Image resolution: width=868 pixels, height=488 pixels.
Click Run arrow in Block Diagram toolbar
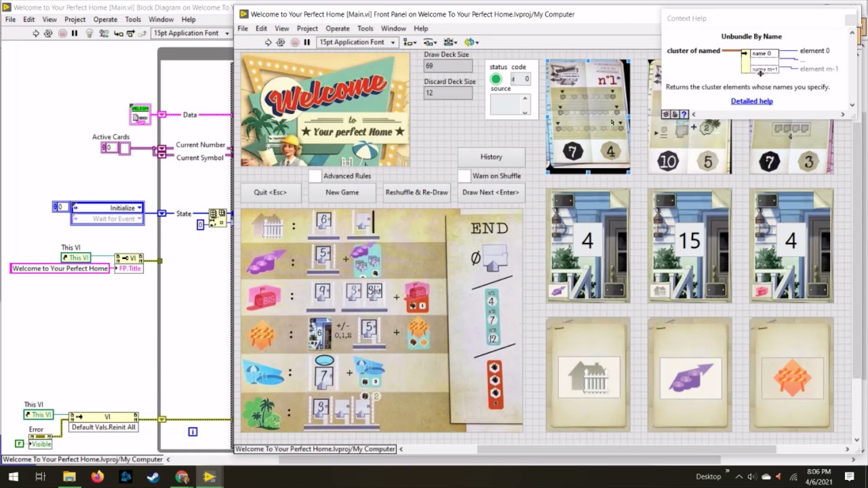(36, 33)
